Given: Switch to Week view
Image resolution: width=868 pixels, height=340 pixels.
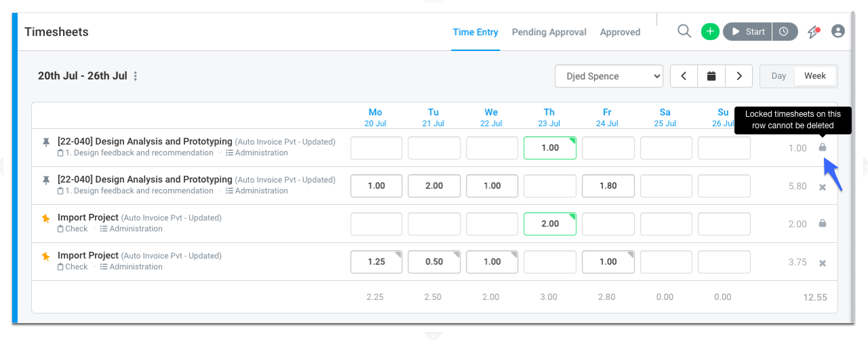Looking at the screenshot, I should pyautogui.click(x=815, y=76).
